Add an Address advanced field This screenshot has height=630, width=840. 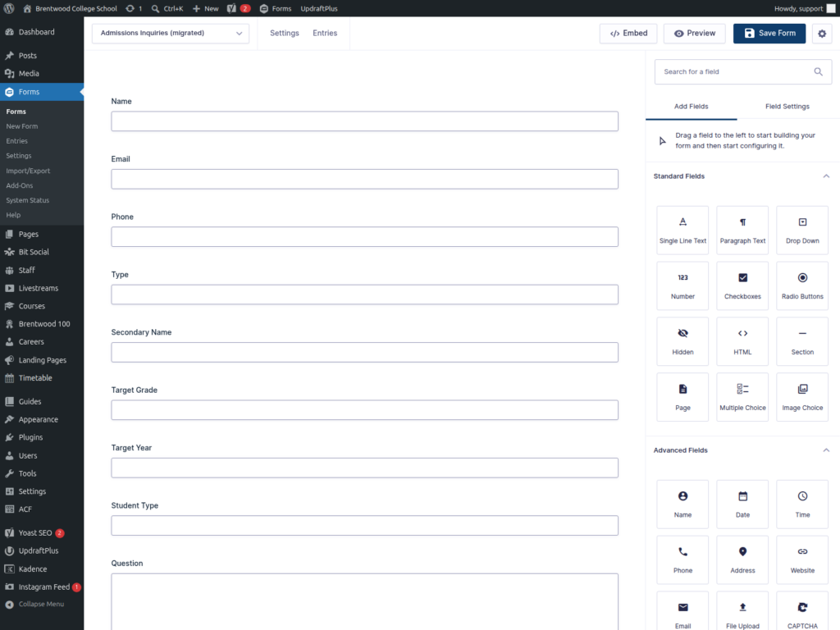(x=742, y=559)
